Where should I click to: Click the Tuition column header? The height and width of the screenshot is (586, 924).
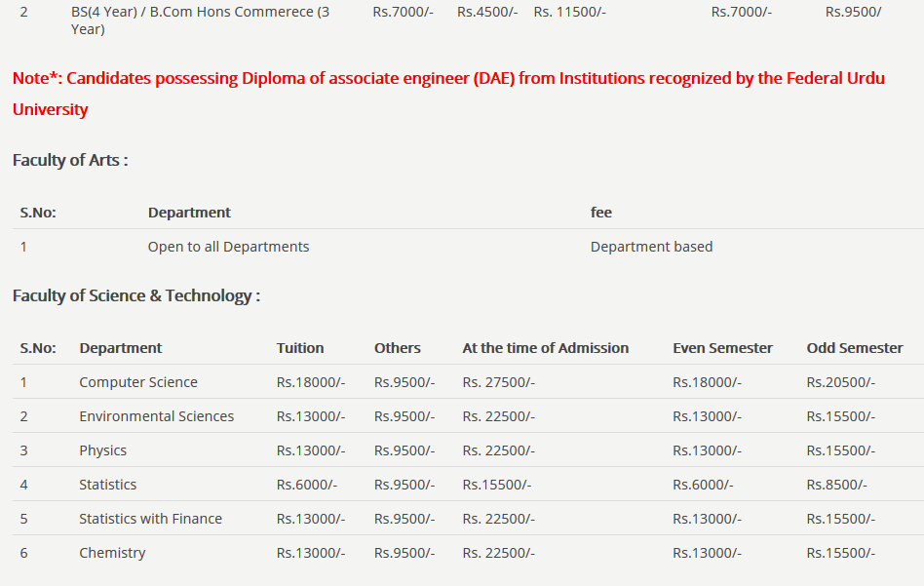point(300,348)
